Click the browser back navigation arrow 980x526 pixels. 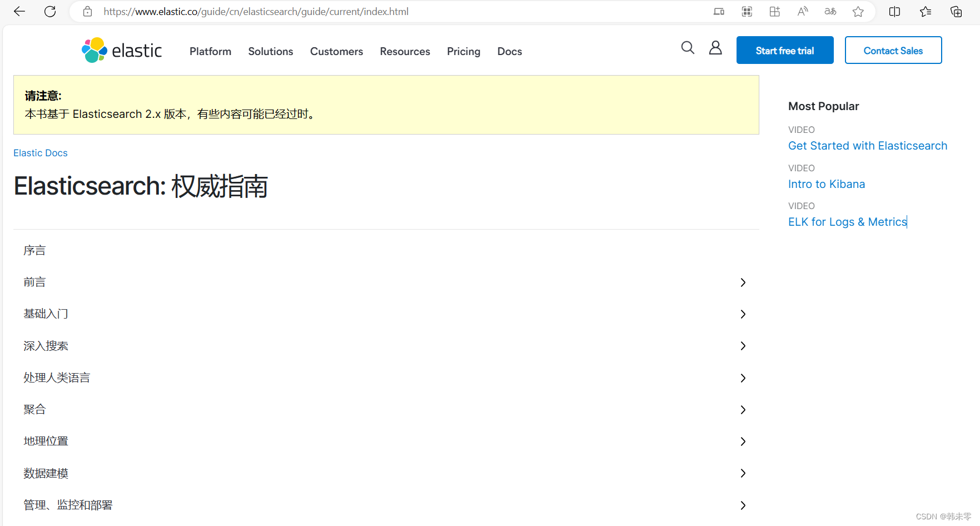coord(19,11)
